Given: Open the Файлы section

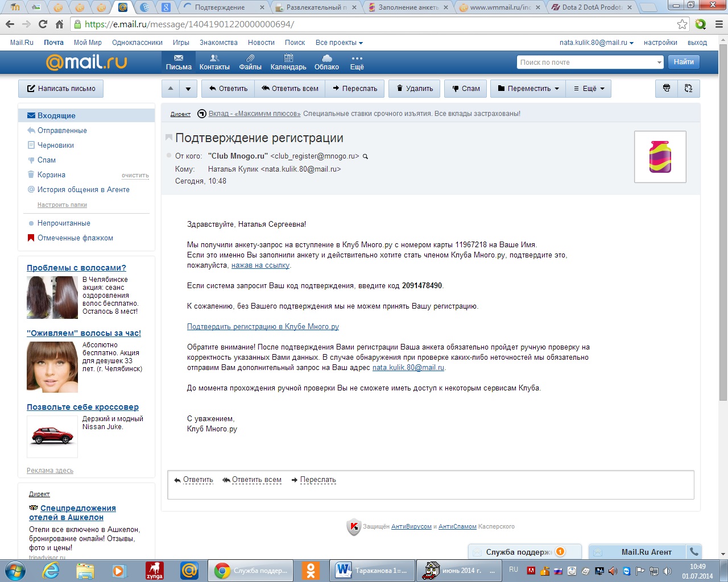Looking at the screenshot, I should (250, 62).
